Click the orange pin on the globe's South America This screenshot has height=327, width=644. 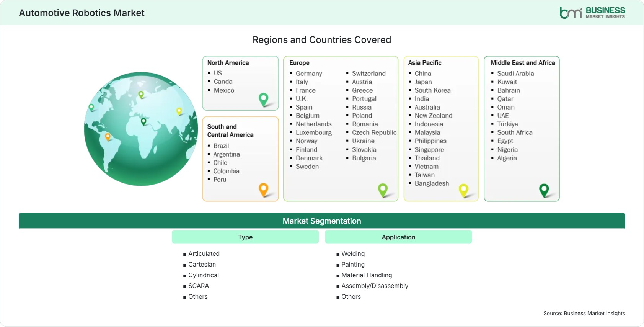pos(108,137)
